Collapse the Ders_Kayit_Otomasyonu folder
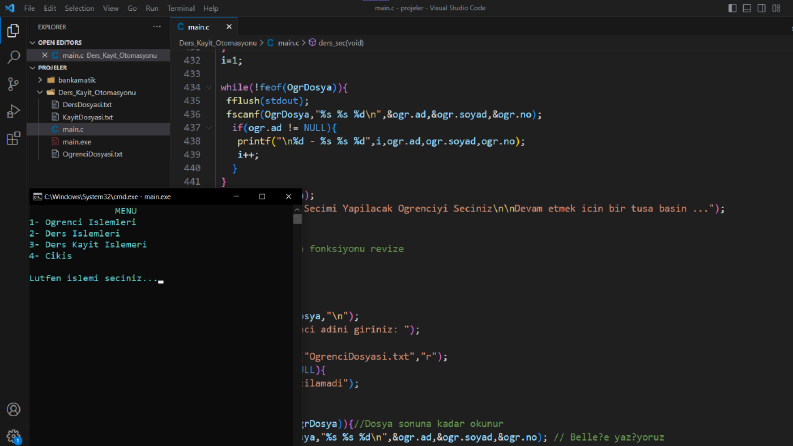 (97, 92)
